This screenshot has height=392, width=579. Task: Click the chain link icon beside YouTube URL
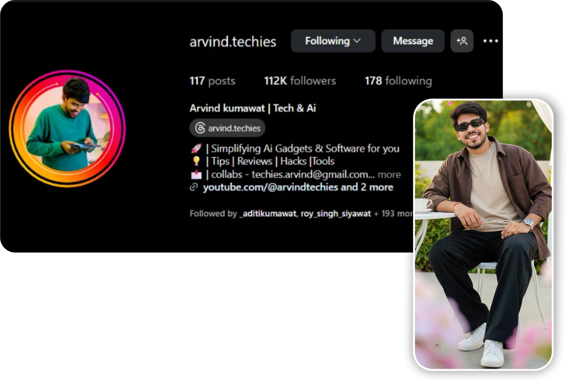194,187
